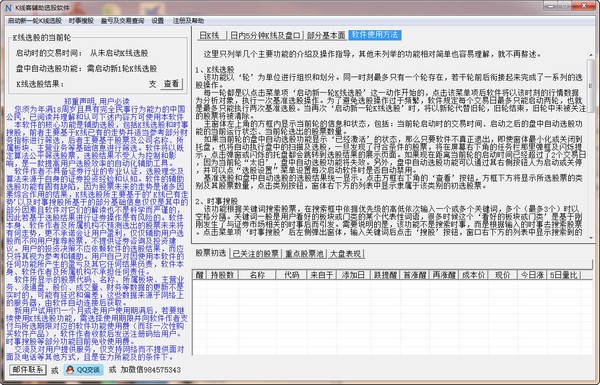Select the '股票初选' tab

(211, 253)
